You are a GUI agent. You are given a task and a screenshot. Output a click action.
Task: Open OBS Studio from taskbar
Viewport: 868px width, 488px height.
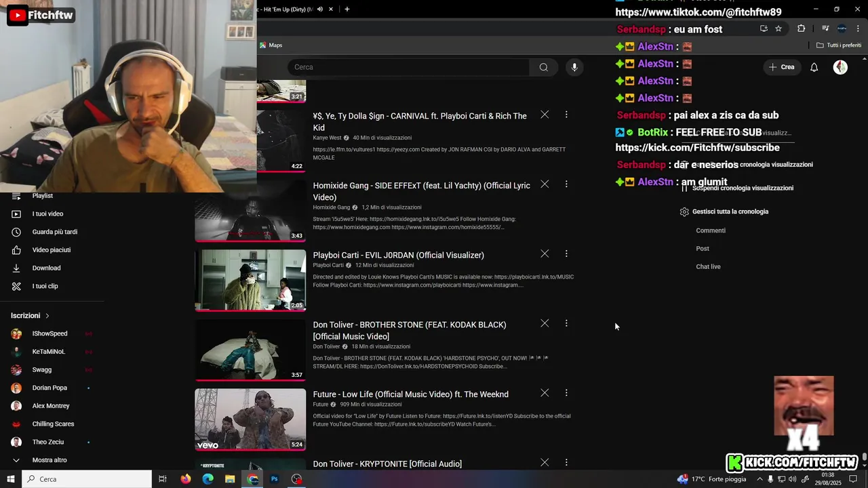coord(296,479)
